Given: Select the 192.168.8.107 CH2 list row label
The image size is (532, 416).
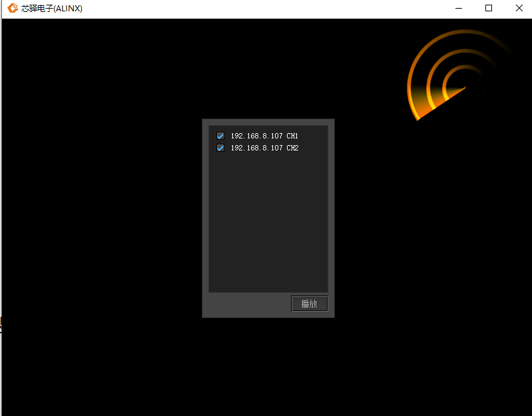Looking at the screenshot, I should [x=264, y=148].
